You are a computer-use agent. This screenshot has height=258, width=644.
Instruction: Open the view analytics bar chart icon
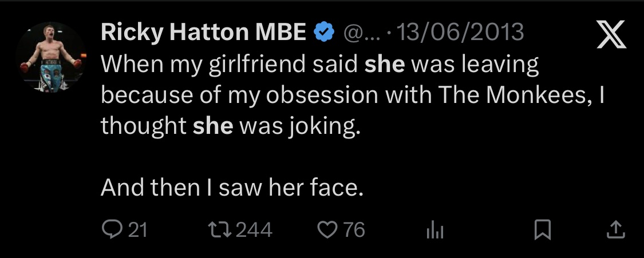[x=435, y=231]
